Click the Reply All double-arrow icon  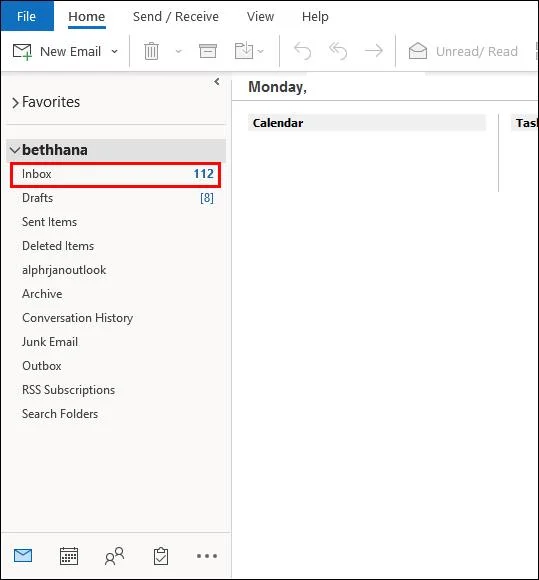click(338, 51)
